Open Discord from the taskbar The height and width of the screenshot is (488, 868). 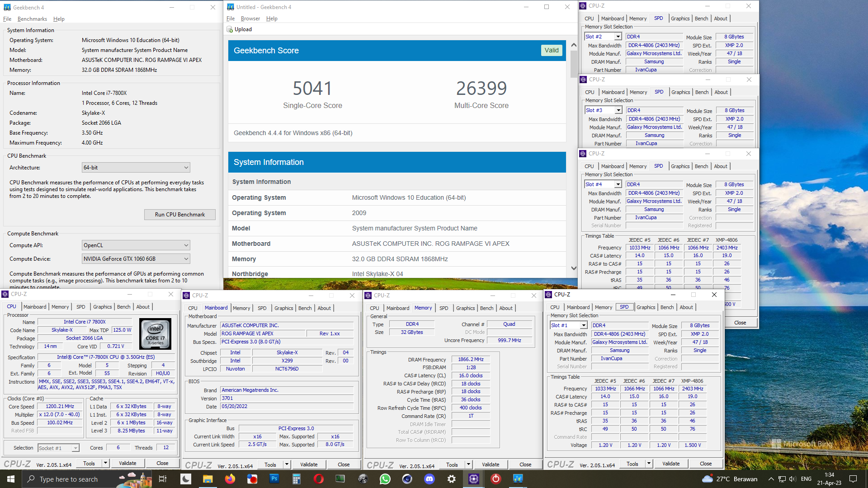pyautogui.click(x=429, y=479)
